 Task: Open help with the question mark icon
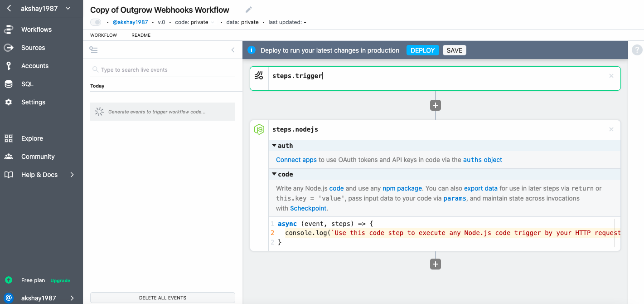(x=637, y=50)
